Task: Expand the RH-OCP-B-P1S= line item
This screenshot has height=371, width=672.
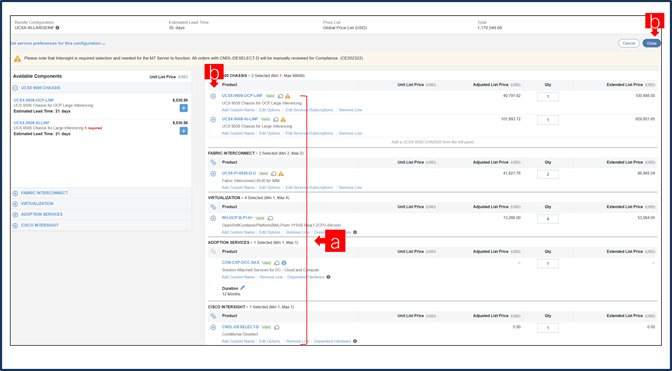Action: pyautogui.click(x=213, y=218)
